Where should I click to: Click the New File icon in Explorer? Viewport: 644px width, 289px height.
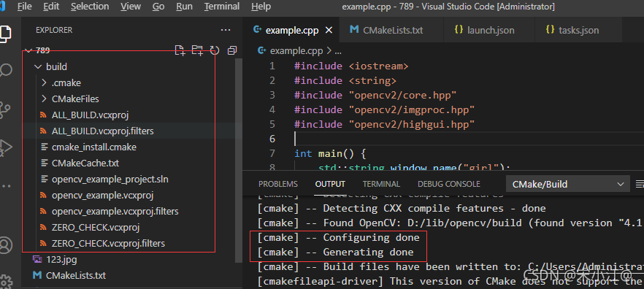(180, 50)
